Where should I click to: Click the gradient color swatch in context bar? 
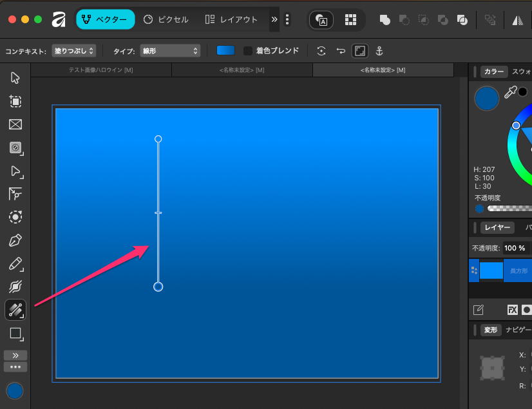point(225,50)
